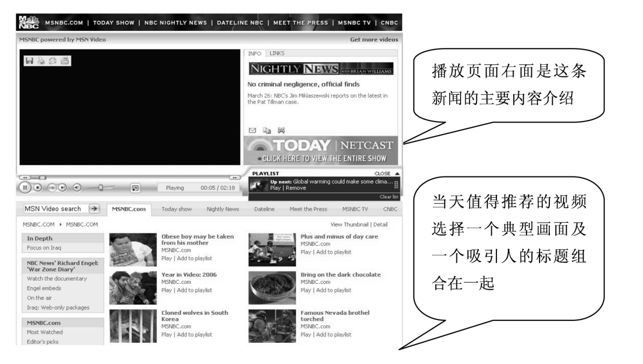Open the Plus and minus of day care title
Image resolution: width=643 pixels, height=364 pixels.
coord(339,236)
